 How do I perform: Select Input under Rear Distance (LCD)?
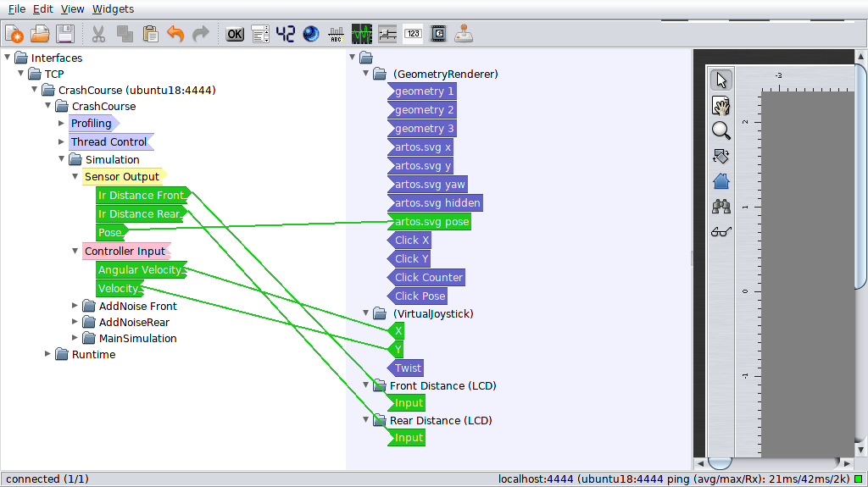(406, 439)
